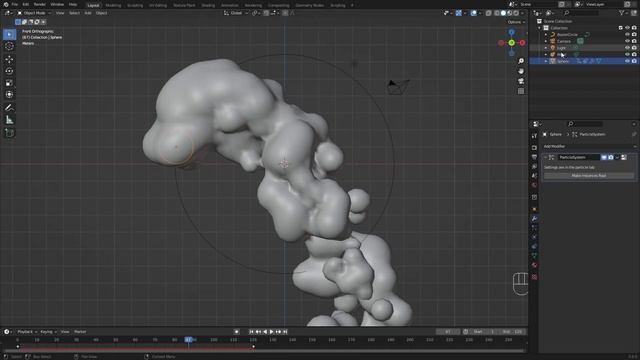
Task: Toggle ParticleSystem modifier render display
Action: (x=611, y=157)
